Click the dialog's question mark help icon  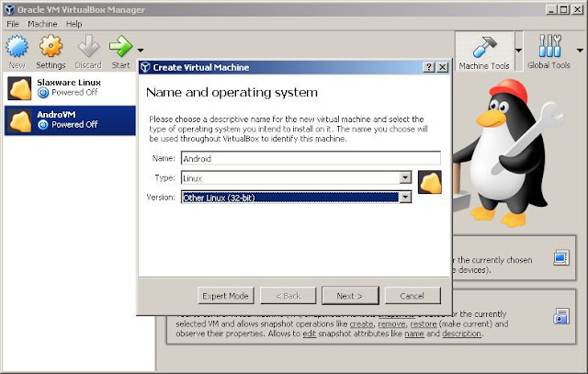[429, 67]
